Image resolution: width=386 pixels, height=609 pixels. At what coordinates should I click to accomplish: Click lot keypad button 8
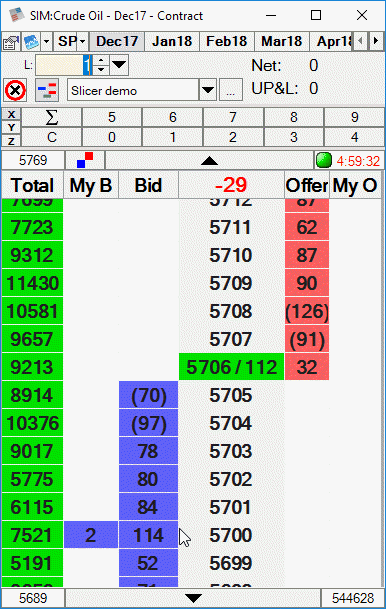[x=294, y=117]
